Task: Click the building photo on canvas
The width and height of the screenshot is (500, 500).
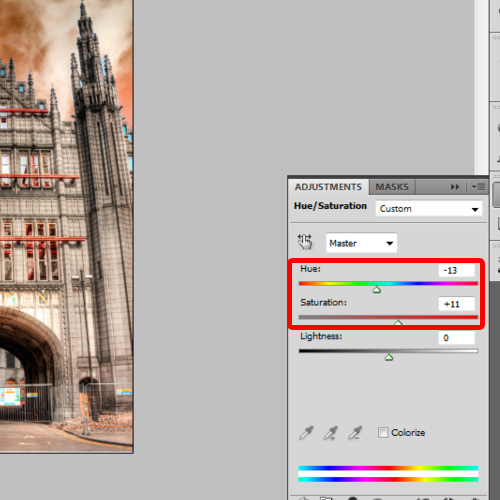Action: (x=66, y=227)
